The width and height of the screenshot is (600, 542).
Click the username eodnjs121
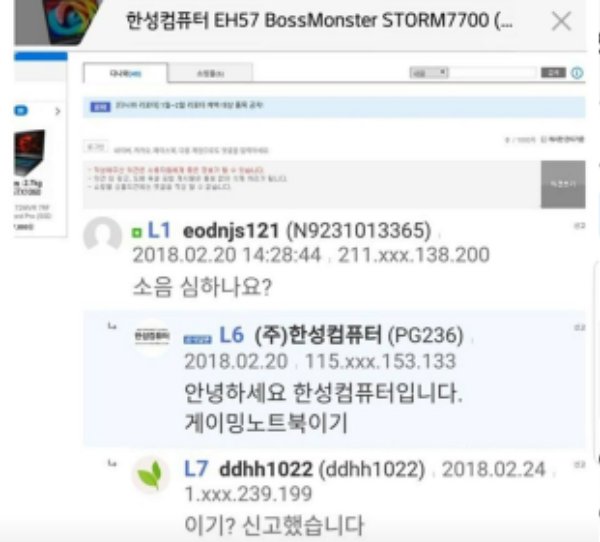click(x=231, y=231)
